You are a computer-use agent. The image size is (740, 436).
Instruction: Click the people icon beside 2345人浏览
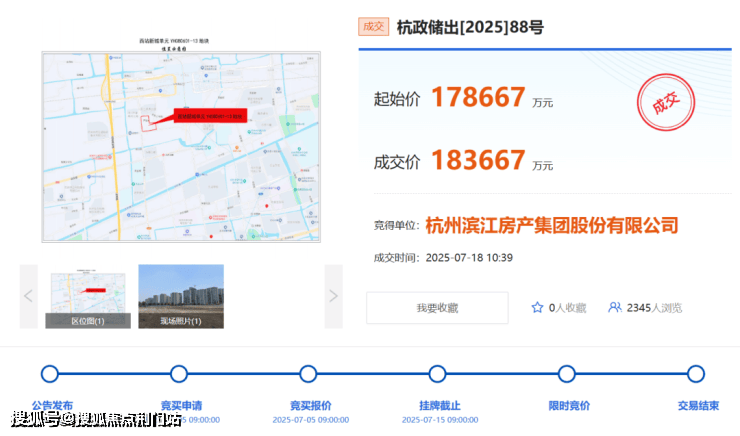(x=615, y=308)
